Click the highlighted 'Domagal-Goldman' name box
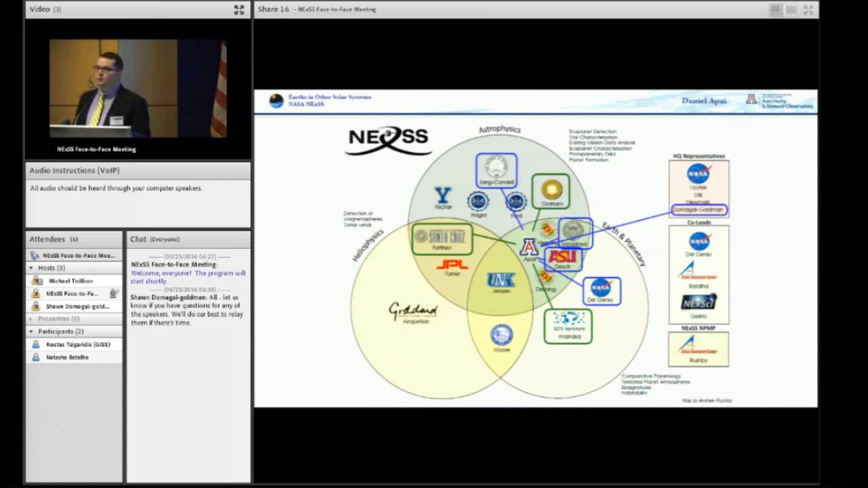The width and height of the screenshot is (868, 488). coord(698,210)
